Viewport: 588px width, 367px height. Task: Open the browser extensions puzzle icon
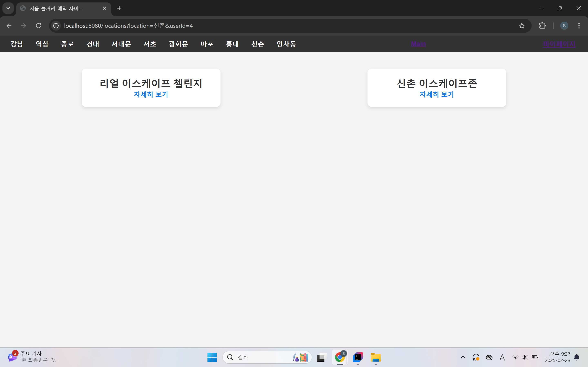pos(542,26)
